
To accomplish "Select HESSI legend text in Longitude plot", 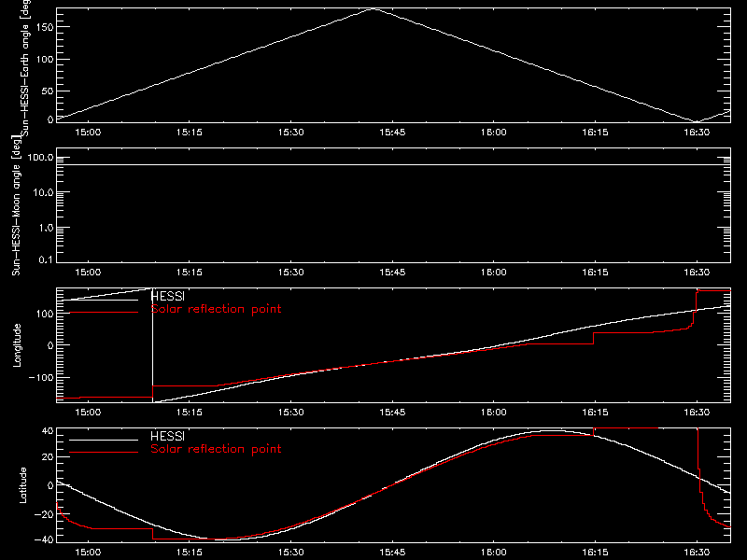I will point(167,296).
